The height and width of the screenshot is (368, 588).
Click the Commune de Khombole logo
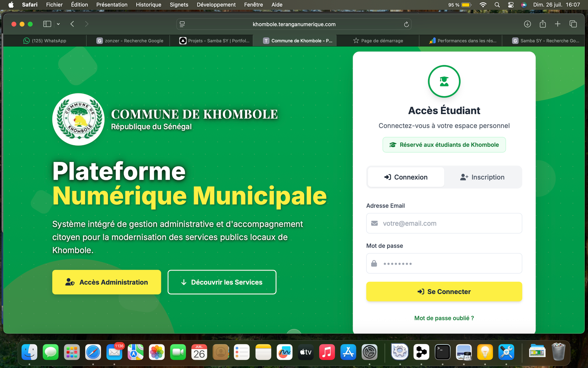[78, 119]
